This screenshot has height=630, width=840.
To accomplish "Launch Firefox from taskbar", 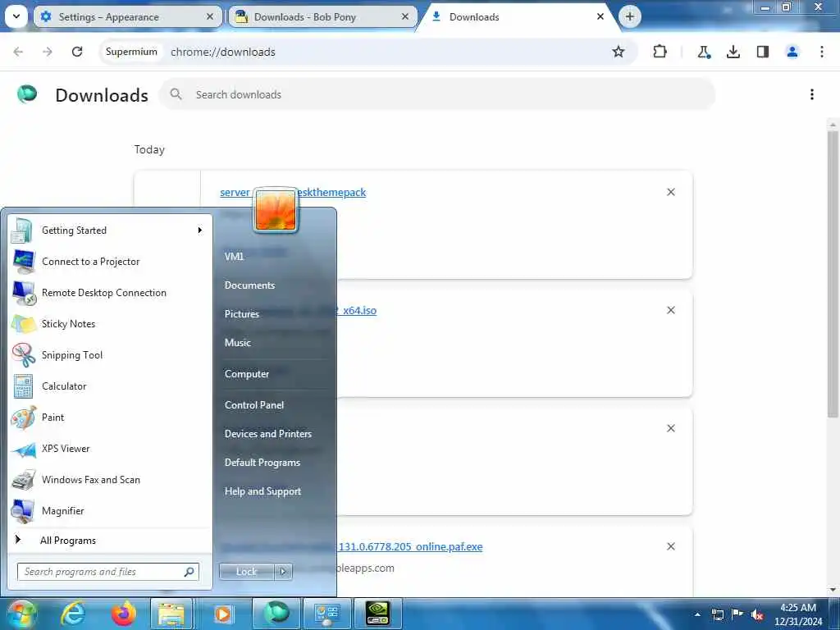I will point(124,614).
